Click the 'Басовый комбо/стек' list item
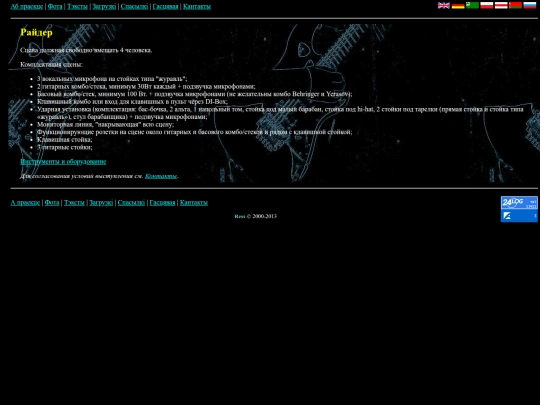540x405 pixels. pyautogui.click(x=195, y=94)
